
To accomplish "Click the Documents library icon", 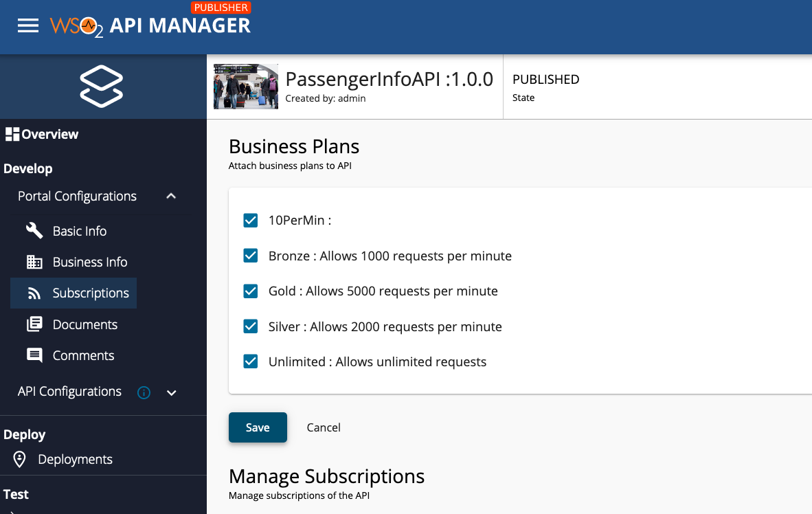I will (x=34, y=324).
